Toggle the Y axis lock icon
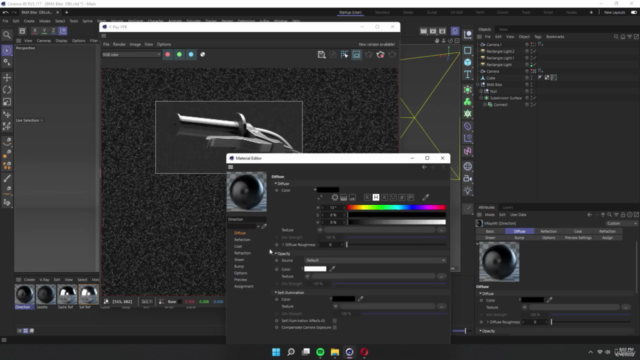The image size is (640, 360). (44, 31)
